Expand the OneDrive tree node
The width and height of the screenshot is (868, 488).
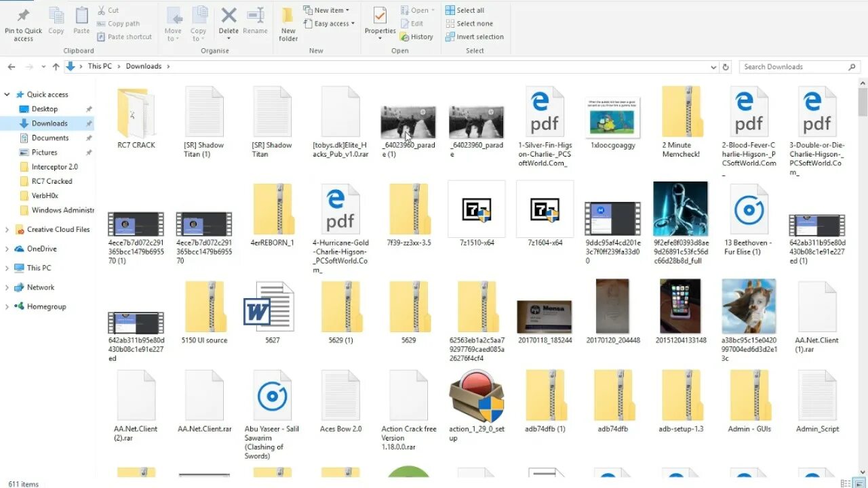tap(7, 249)
